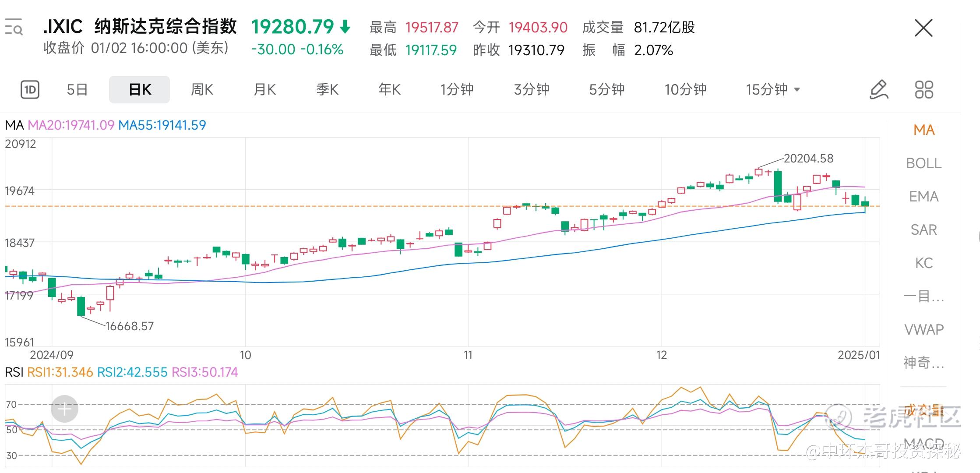The image size is (980, 473).
Task: Expand the 15分钟 interval dropdown arrow
Action: point(797,90)
